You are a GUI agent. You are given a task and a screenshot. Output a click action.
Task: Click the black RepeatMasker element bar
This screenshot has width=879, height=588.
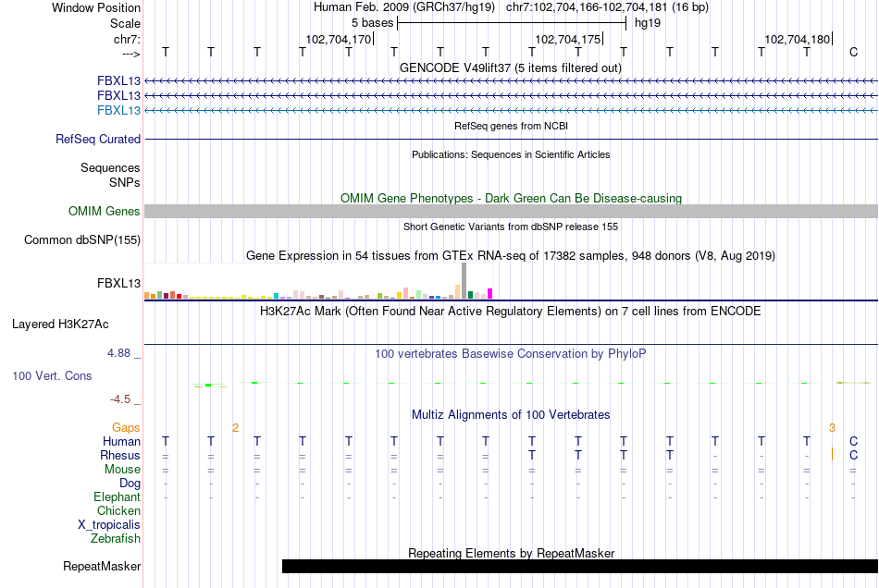click(x=579, y=566)
